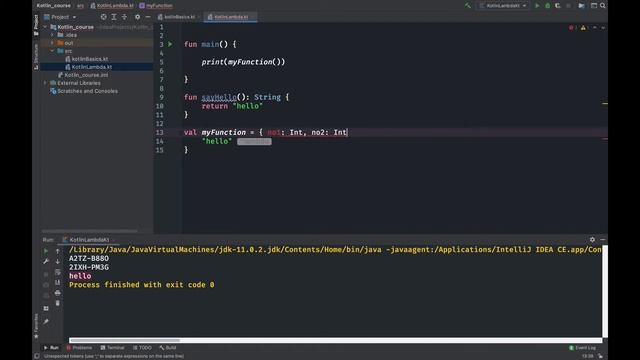640x360 pixels.
Task: Click the sayHello function name in the editor
Action: pyautogui.click(x=219, y=97)
